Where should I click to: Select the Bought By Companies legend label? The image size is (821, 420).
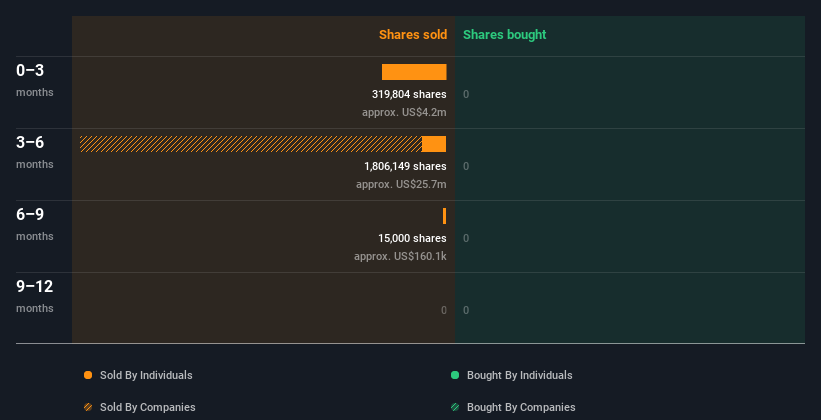pos(521,407)
